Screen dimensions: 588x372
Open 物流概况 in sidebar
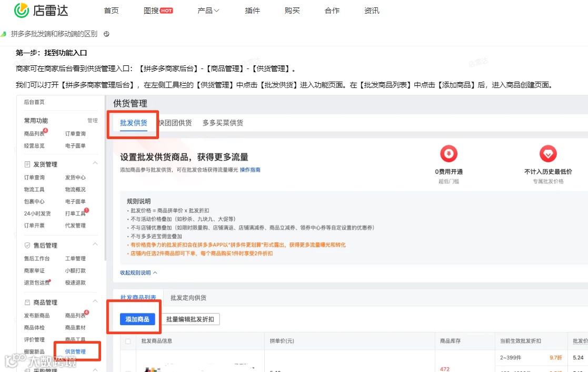point(75,189)
